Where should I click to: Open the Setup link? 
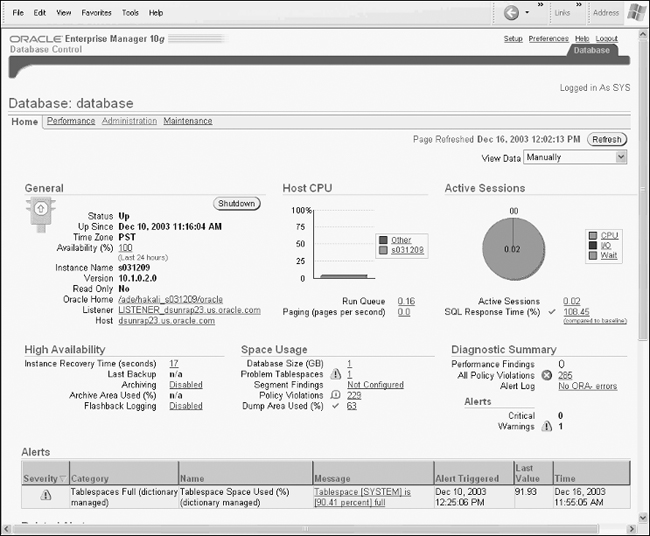[513, 39]
